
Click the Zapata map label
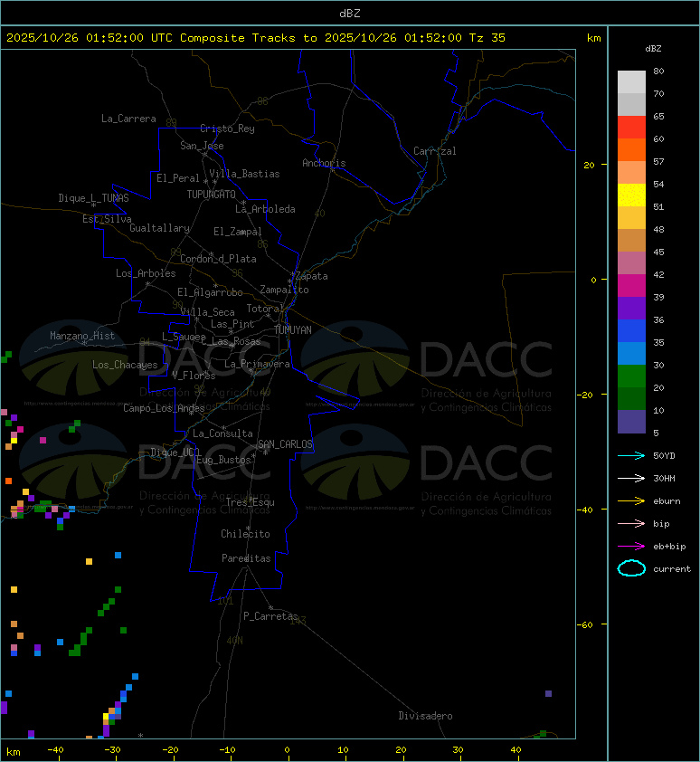click(x=311, y=276)
